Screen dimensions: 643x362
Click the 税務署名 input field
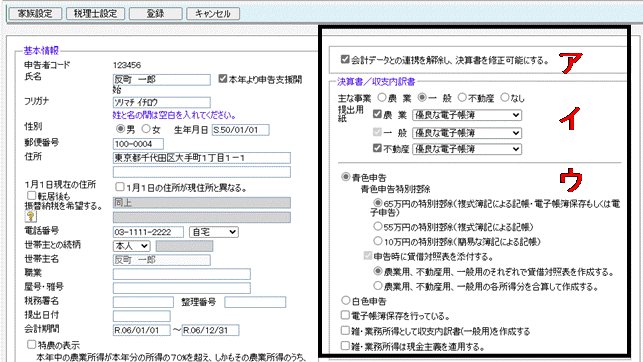[x=143, y=303]
